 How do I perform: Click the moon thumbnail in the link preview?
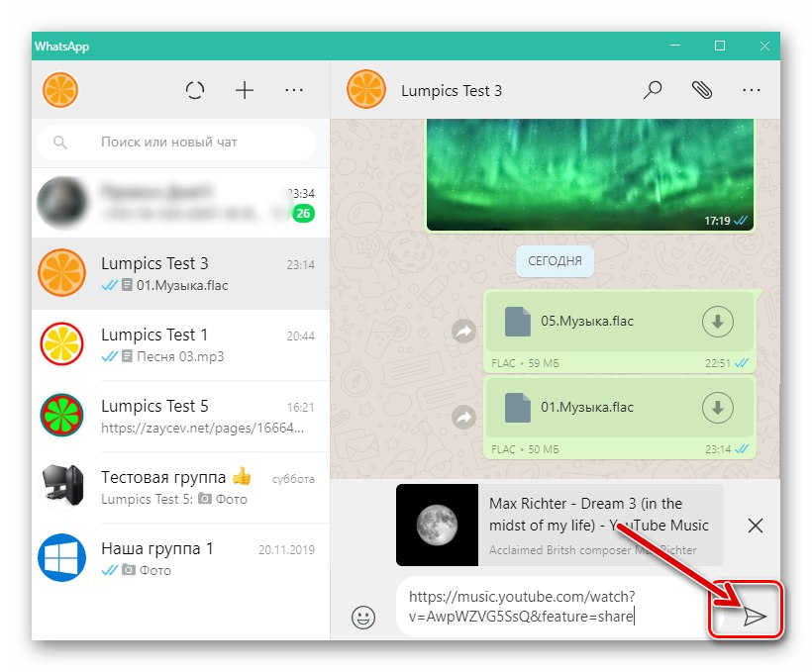pos(437,525)
